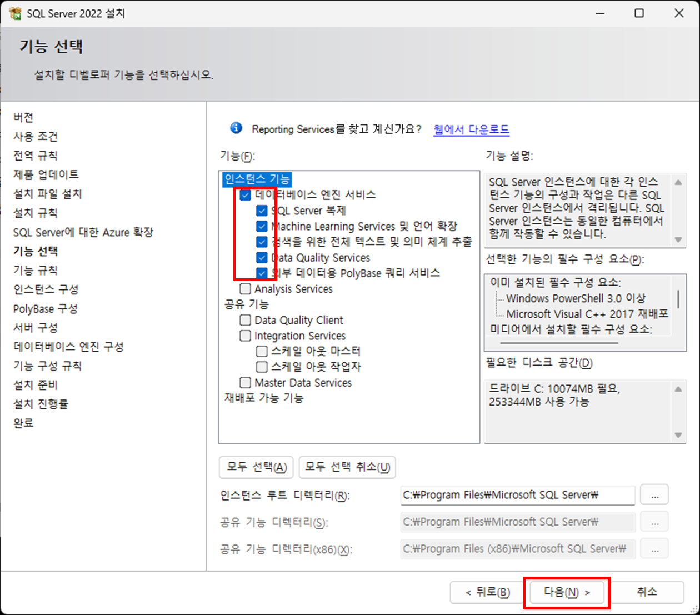Select the PolyBase 구성 step
The image size is (700, 615).
click(46, 308)
